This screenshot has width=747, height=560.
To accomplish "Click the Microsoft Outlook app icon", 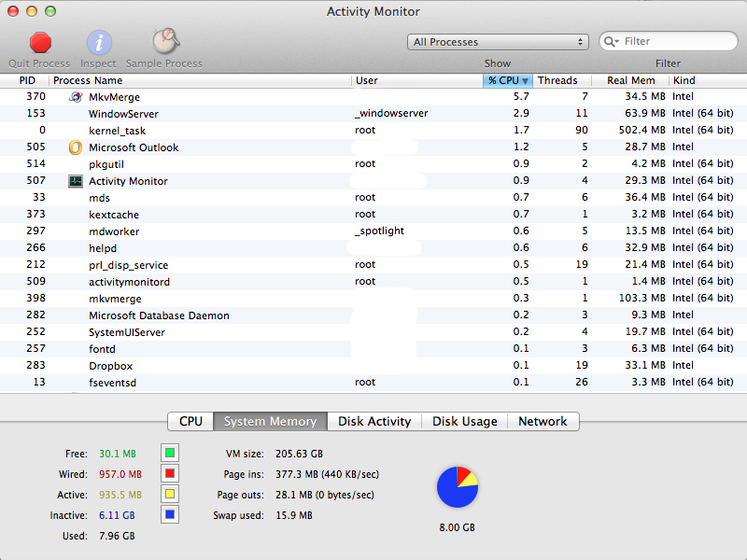I will (x=76, y=147).
